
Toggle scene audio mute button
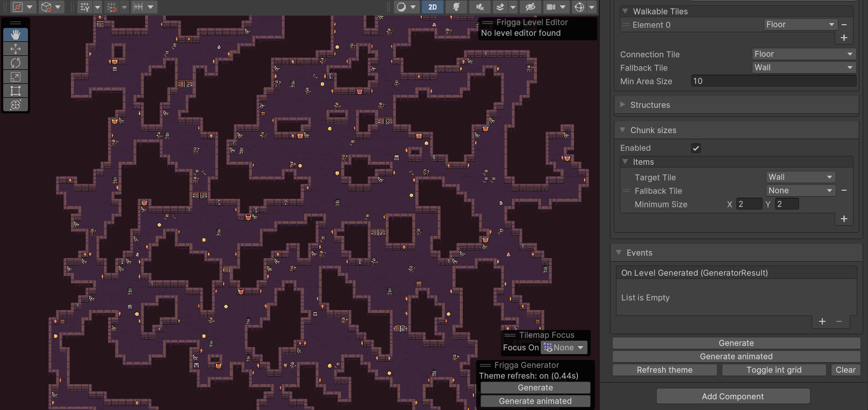pos(480,7)
